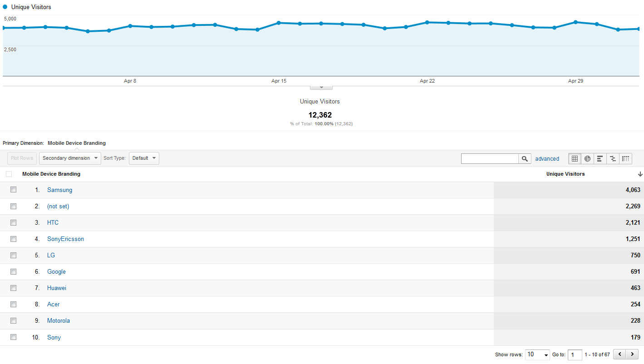Open the Acer brand link
Viewport: 644px width, 364px height.
pos(53,305)
